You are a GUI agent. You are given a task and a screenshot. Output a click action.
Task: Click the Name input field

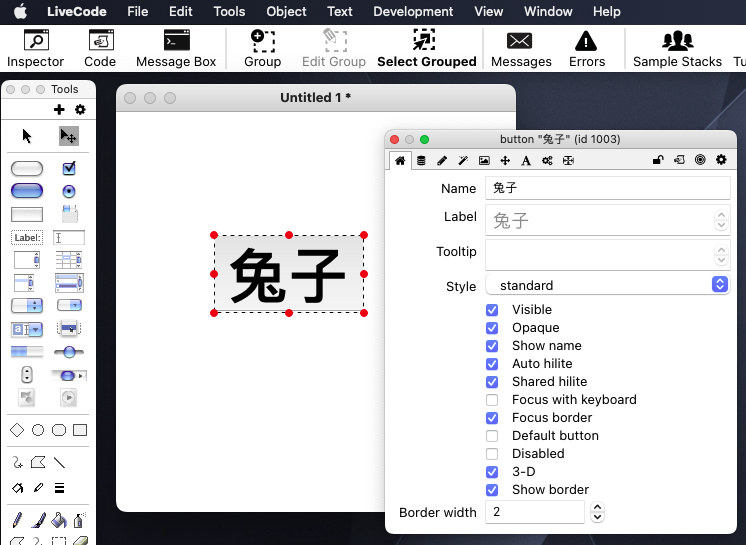click(x=608, y=188)
